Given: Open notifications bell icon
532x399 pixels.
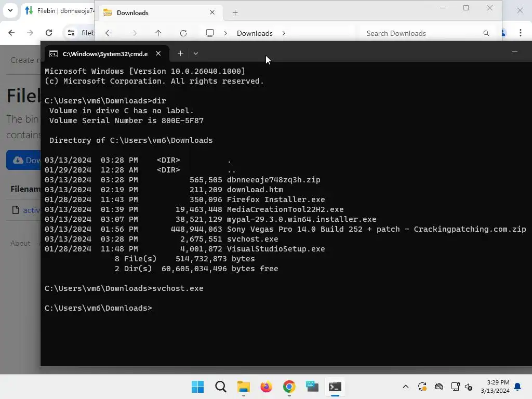Looking at the screenshot, I should 517,387.
